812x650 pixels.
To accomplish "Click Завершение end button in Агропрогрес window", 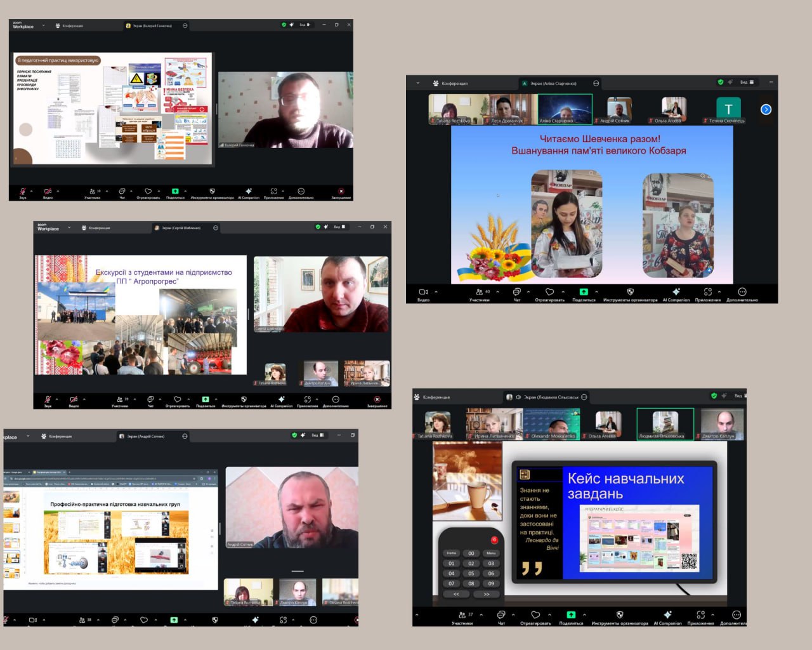I will [x=377, y=400].
